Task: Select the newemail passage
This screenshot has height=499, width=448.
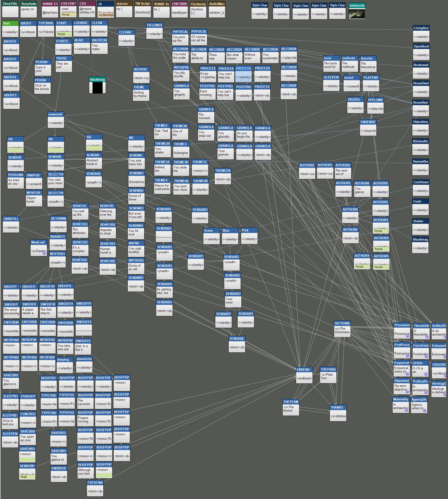Action: 56,120
